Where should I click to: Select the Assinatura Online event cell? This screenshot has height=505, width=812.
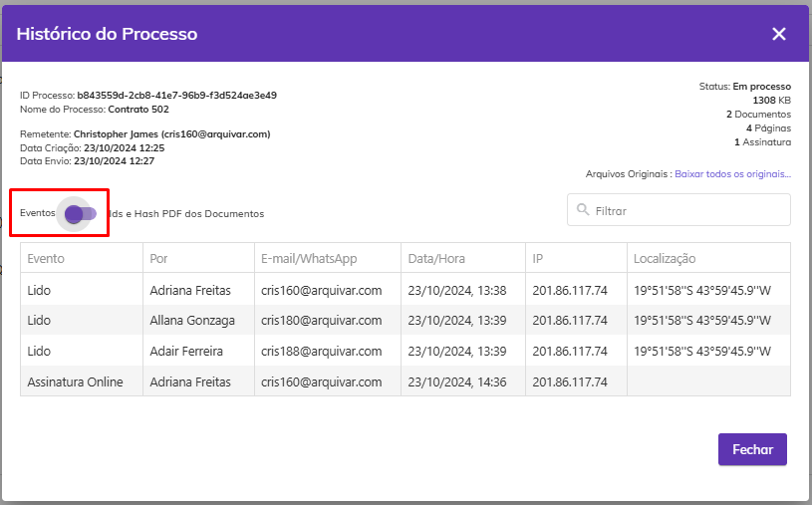(82, 381)
